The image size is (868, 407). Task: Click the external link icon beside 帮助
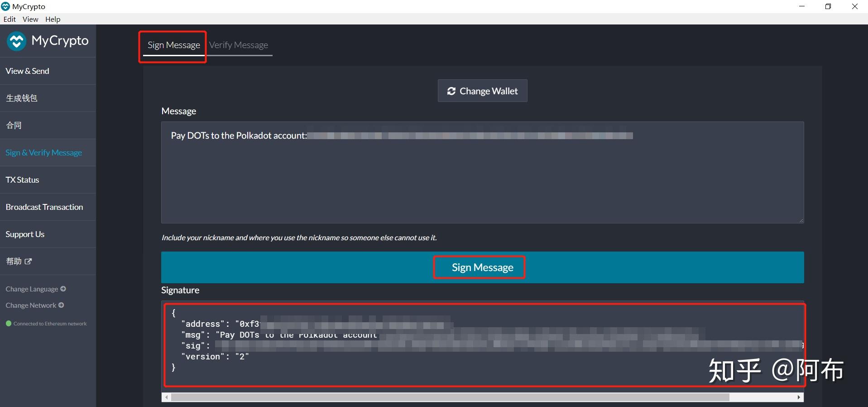pyautogui.click(x=29, y=262)
